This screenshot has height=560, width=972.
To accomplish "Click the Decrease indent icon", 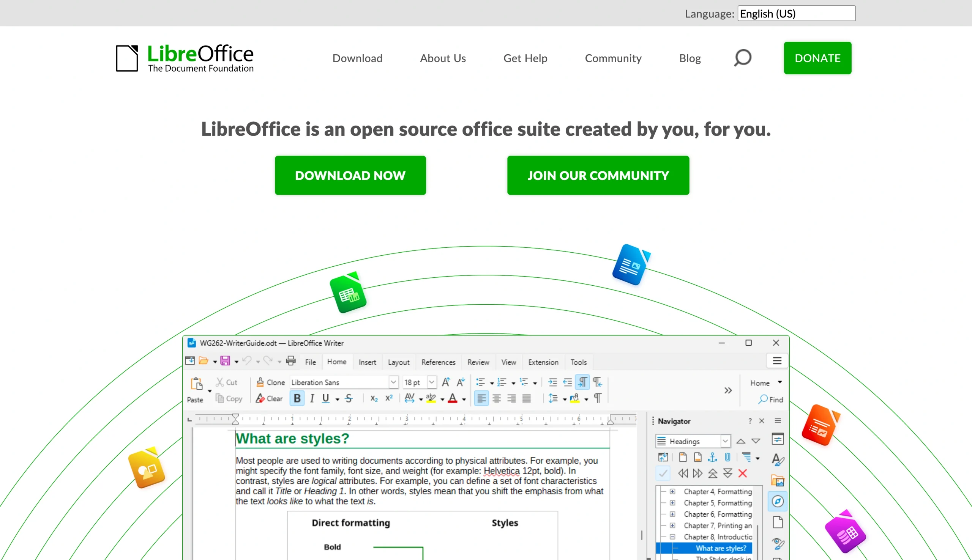I will tap(568, 382).
